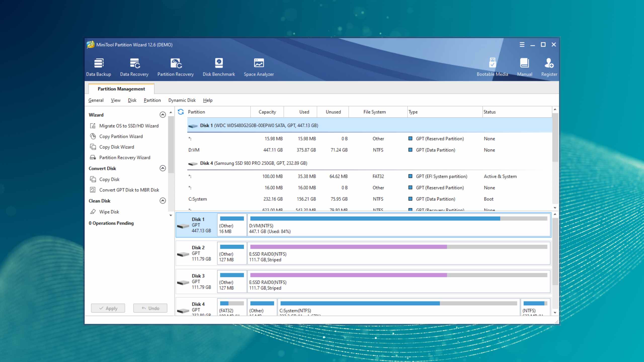Click the Undo button

tap(150, 308)
